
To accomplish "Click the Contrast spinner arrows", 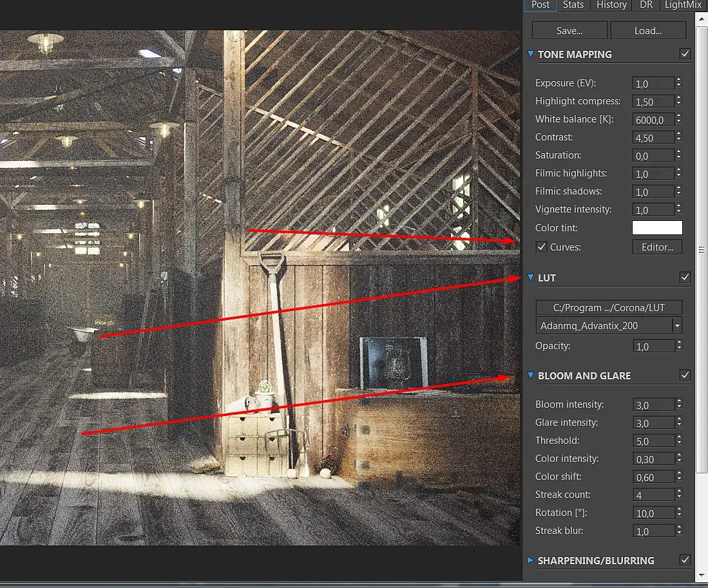I will (678, 137).
